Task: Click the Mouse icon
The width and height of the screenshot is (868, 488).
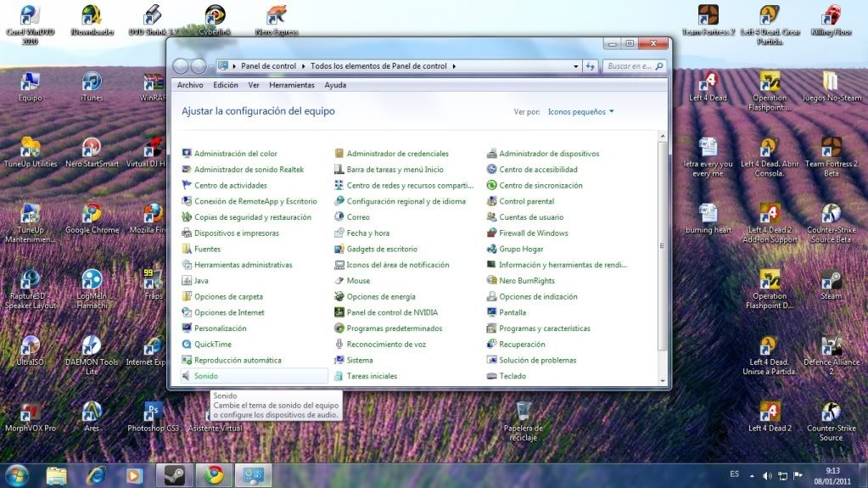Action: (x=339, y=281)
